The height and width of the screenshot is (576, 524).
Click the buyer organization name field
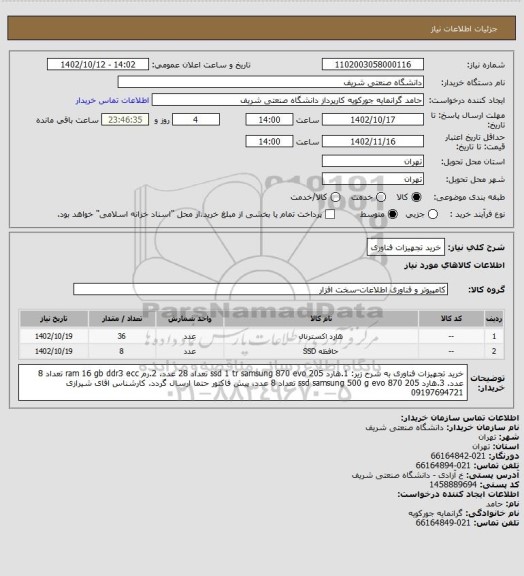pyautogui.click(x=270, y=82)
